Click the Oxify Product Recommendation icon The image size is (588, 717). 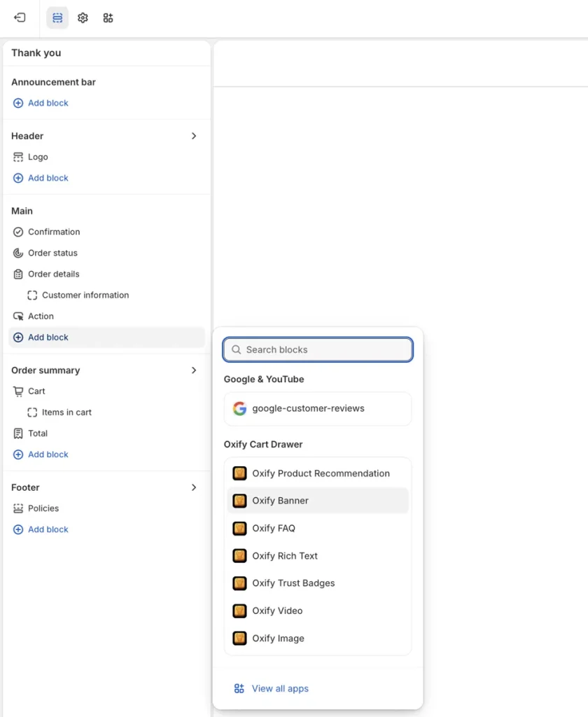coord(239,473)
